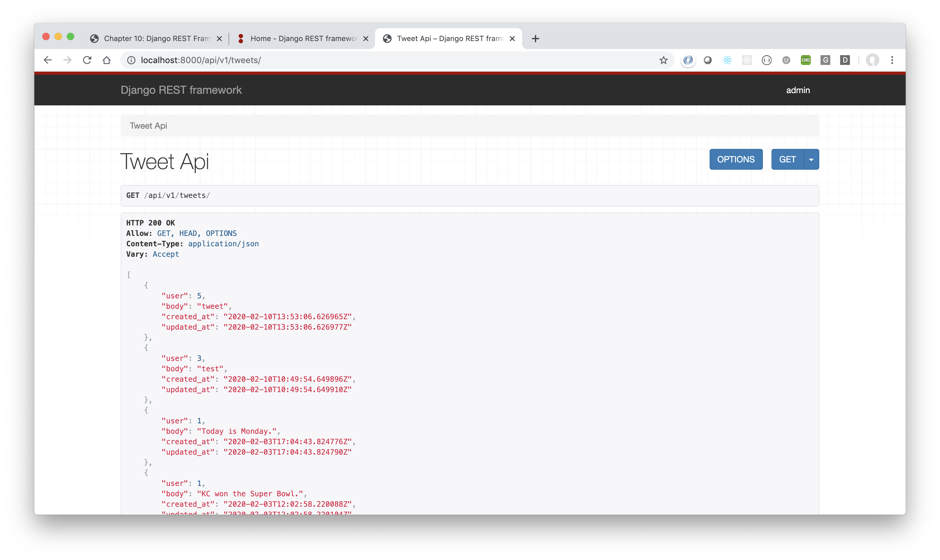Open the circled ellipsis extension icon

(766, 60)
